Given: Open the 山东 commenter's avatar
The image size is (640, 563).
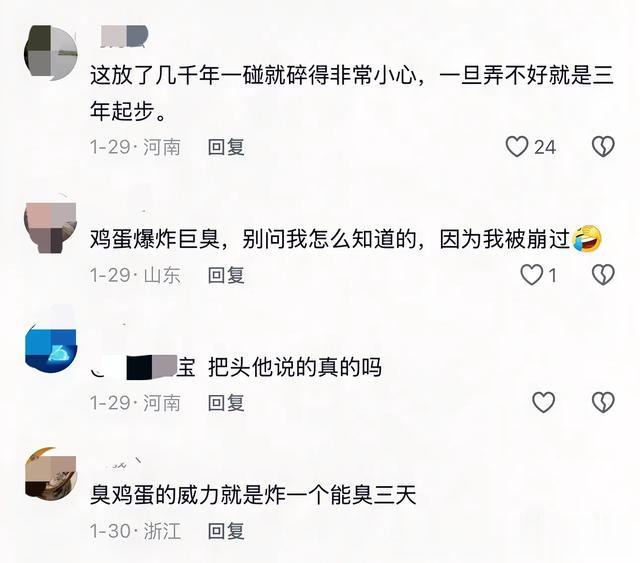Looking at the screenshot, I should (51, 227).
